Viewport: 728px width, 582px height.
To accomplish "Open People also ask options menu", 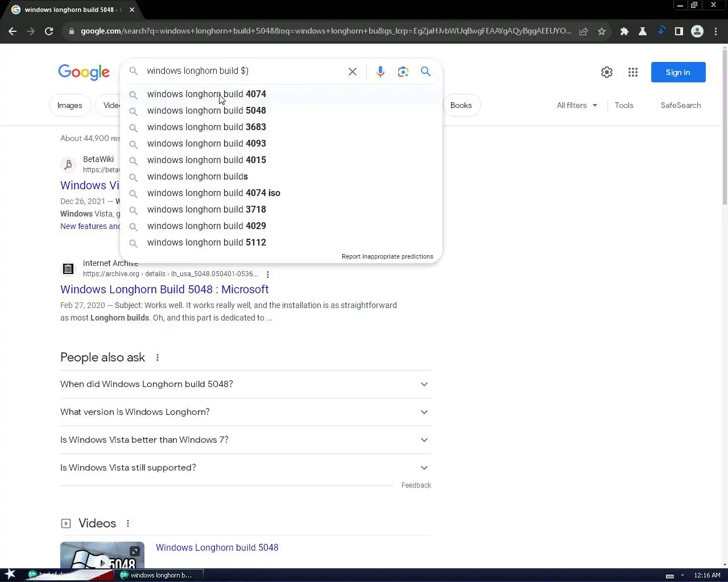I will coord(158,357).
